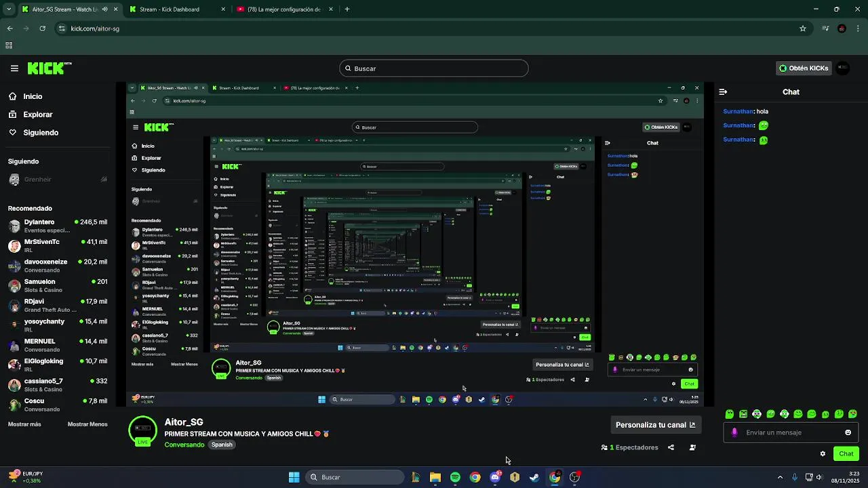Screen dimensions: 868x488
Task: Select the RDjavi channel row
Action: (x=58, y=305)
